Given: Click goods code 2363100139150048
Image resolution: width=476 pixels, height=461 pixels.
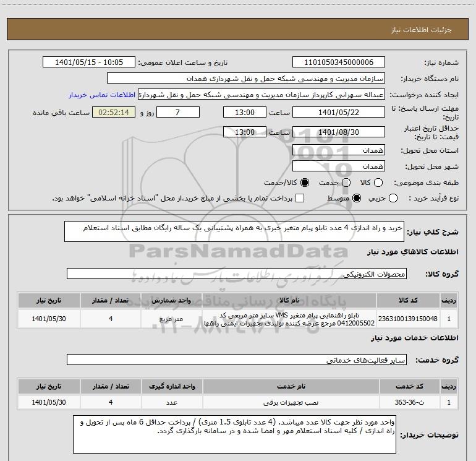Looking at the screenshot, I should 408,319.
